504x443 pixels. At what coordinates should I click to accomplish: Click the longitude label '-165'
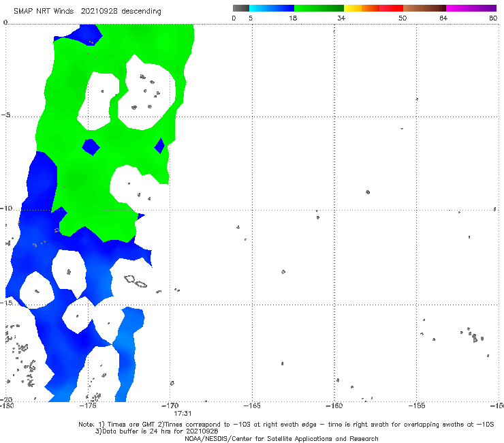tap(252, 406)
